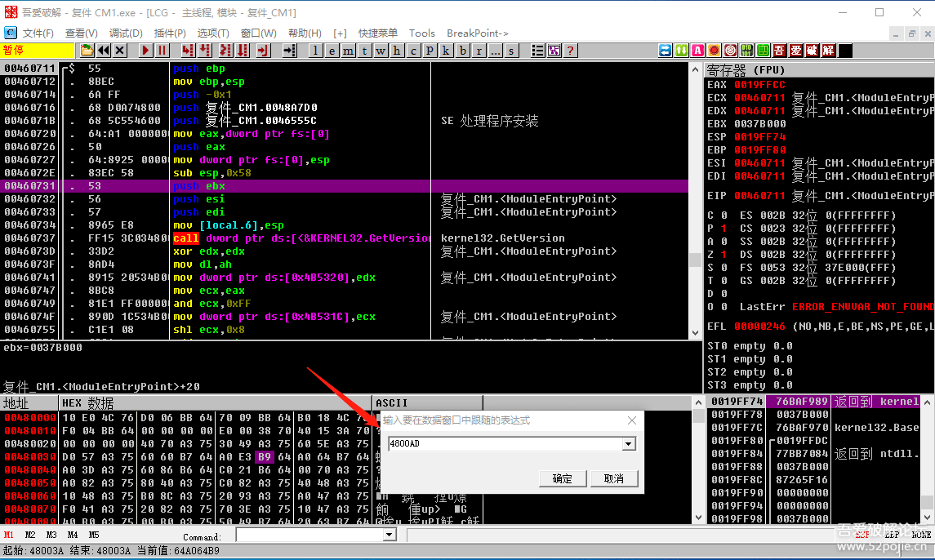This screenshot has width=935, height=560.
Task: Open the 调试(D) debug menu
Action: (126, 33)
